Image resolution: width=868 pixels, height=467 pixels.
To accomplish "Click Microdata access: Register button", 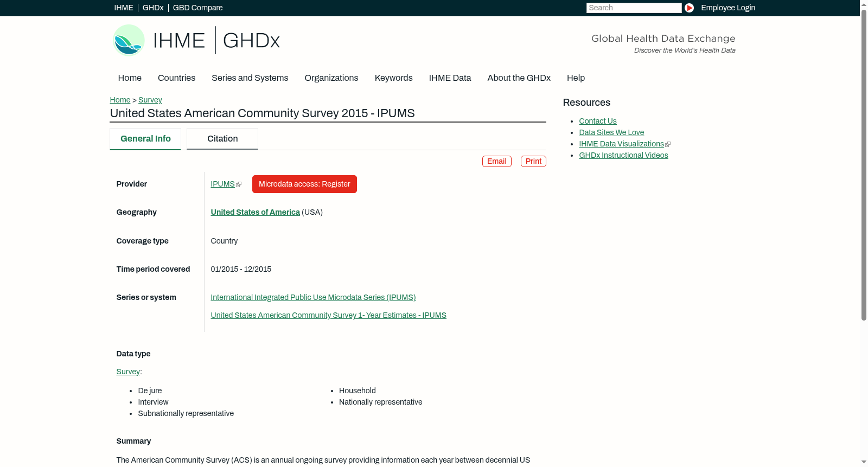I will tap(304, 184).
